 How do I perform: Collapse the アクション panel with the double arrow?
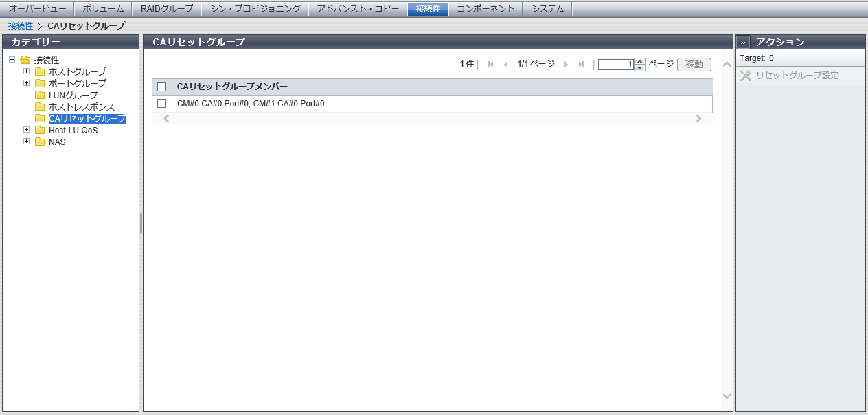pyautogui.click(x=743, y=42)
